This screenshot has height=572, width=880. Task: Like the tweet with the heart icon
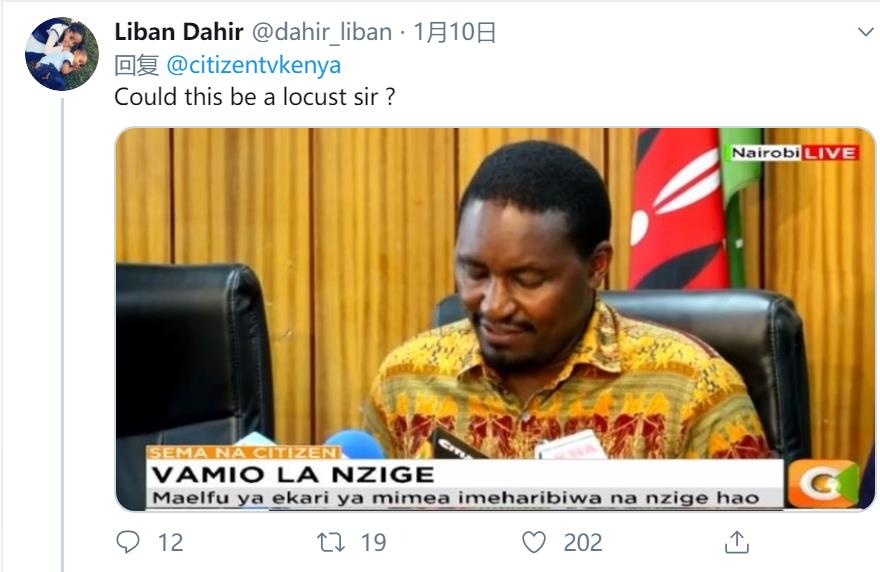534,542
